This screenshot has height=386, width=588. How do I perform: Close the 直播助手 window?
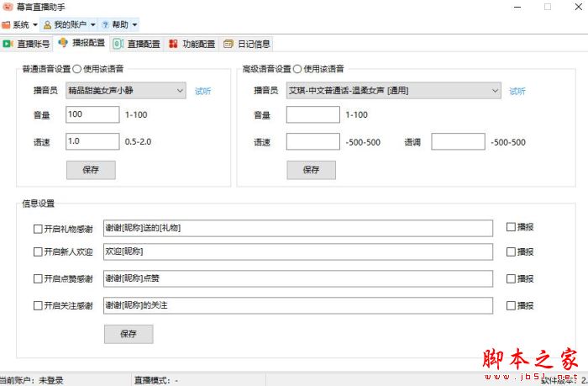pyautogui.click(x=579, y=7)
